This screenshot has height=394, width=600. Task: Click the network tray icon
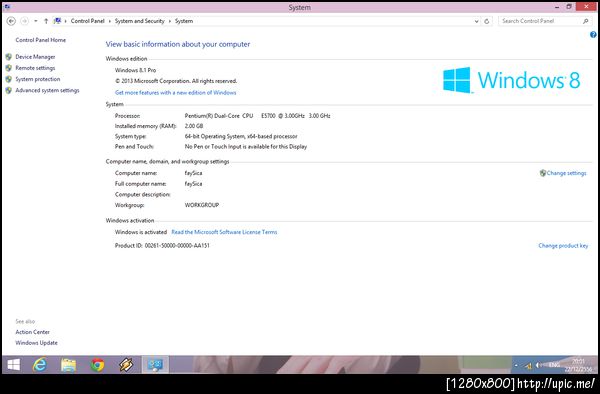[528, 366]
